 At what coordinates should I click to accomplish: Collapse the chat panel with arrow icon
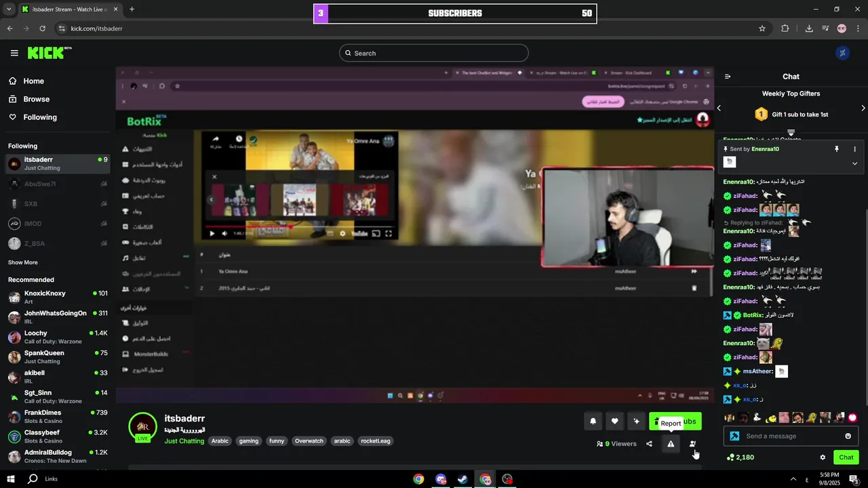click(728, 77)
